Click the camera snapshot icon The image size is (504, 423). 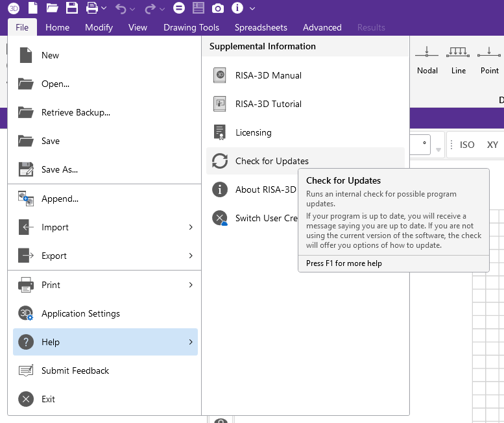click(218, 8)
